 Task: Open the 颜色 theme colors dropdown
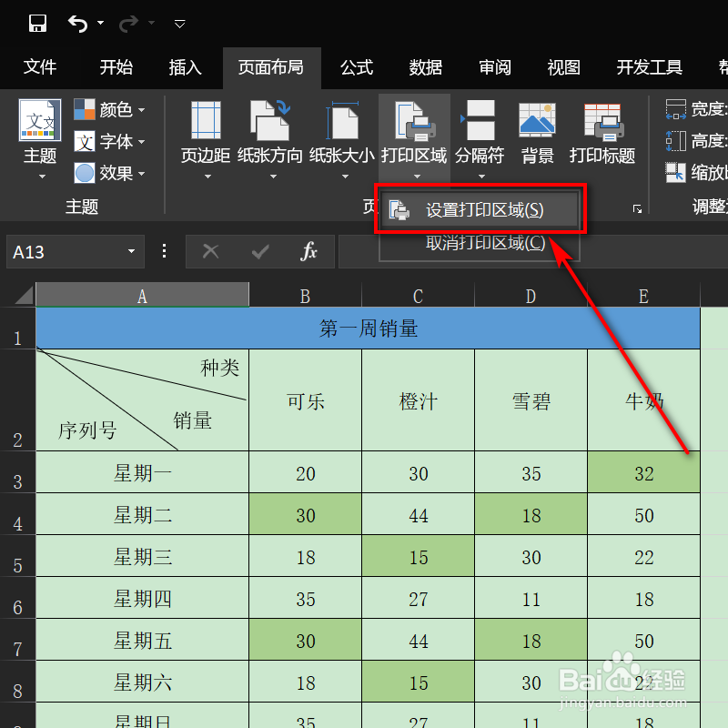(109, 109)
